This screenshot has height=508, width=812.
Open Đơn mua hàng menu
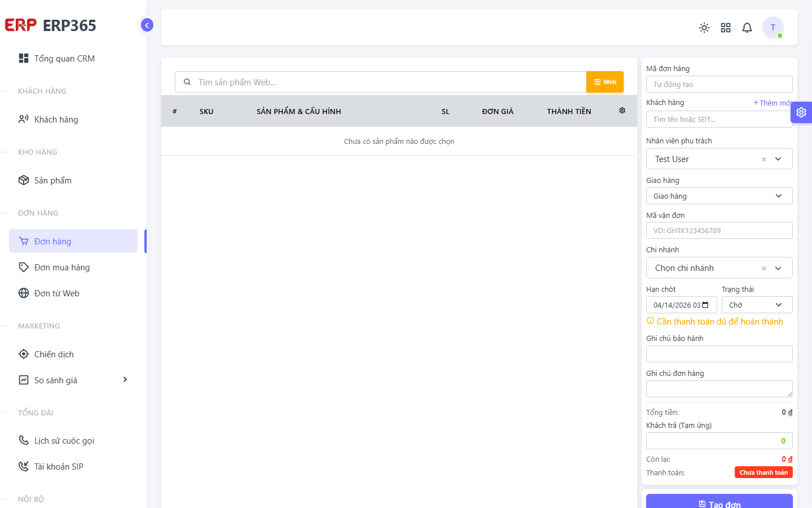pos(73,267)
